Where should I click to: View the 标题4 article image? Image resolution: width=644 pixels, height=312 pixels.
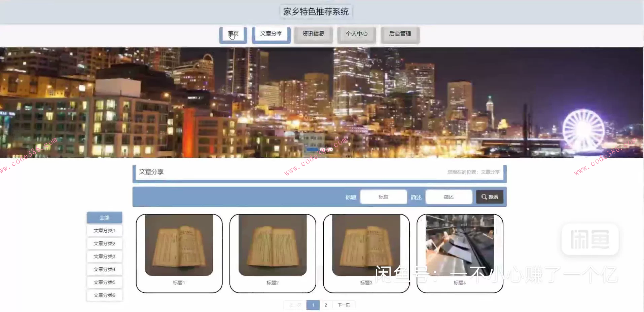coord(460,245)
